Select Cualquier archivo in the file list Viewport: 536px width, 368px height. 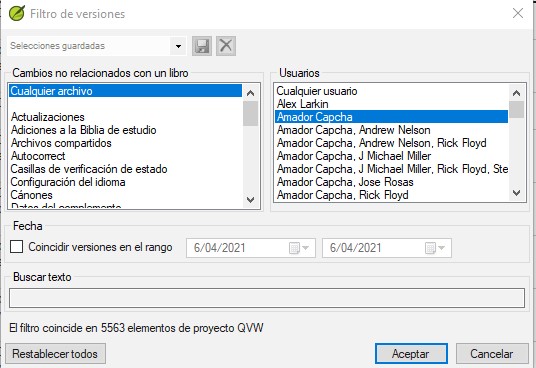(125, 91)
